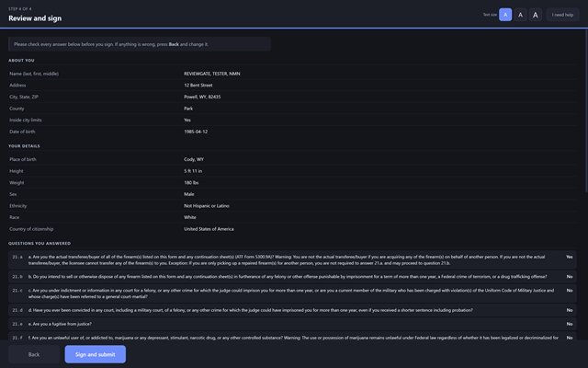This screenshot has width=588, height=368.
Task: Click the name value REVIEWGATE, TESTER, NMN
Action: 212,74
